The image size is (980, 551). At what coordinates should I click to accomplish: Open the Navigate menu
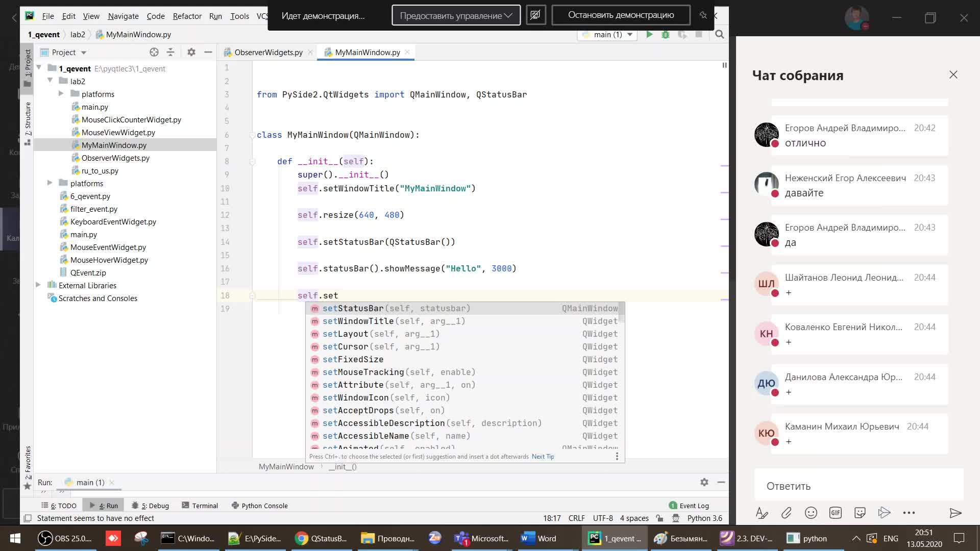click(x=123, y=16)
